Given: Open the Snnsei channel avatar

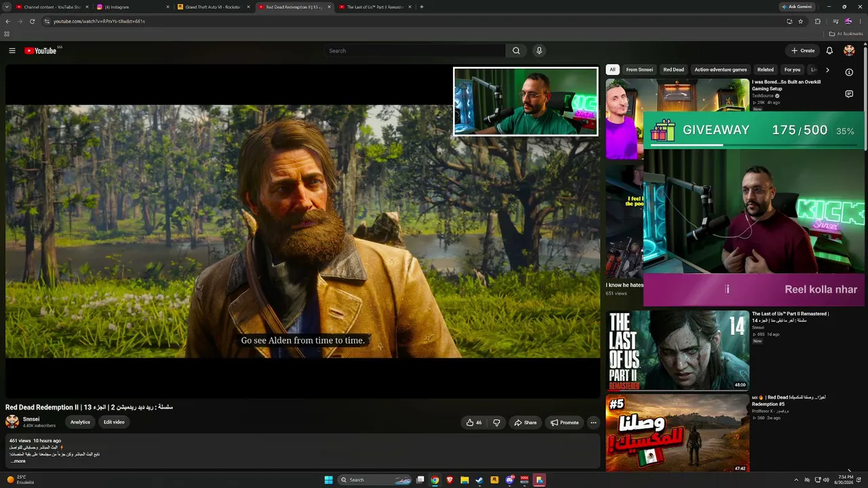Looking at the screenshot, I should click(x=12, y=422).
